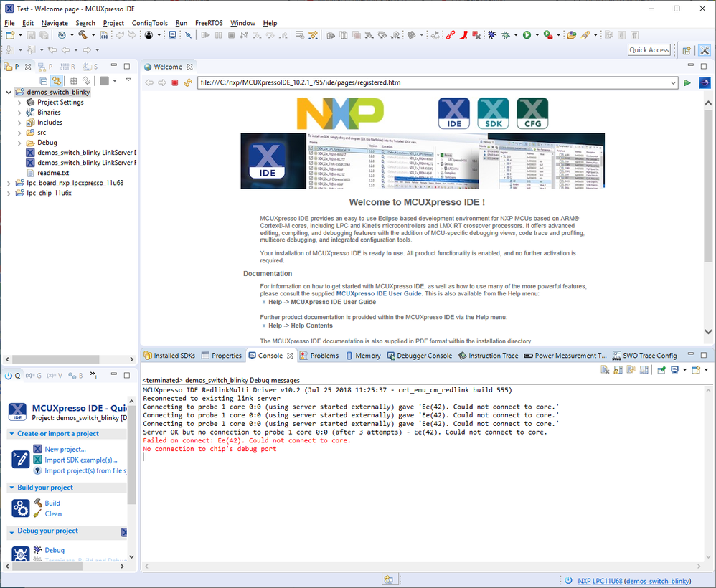This screenshot has width=716, height=588.
Task: Expand the src folder node
Action: point(19,133)
